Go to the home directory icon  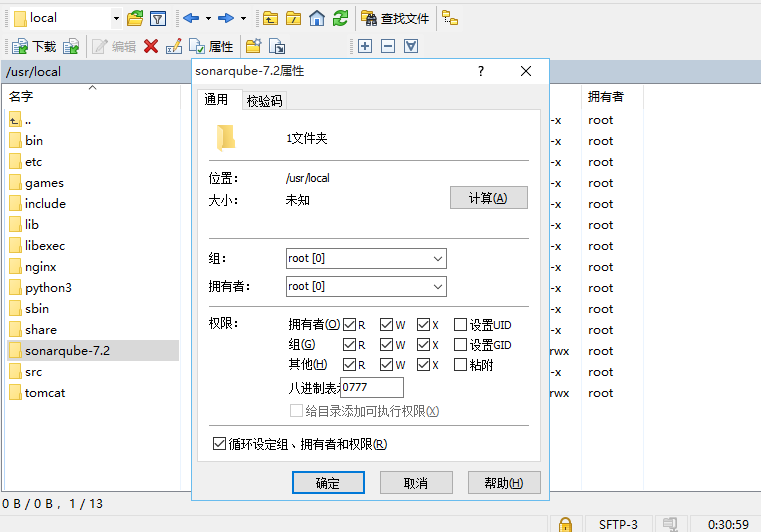[x=317, y=18]
